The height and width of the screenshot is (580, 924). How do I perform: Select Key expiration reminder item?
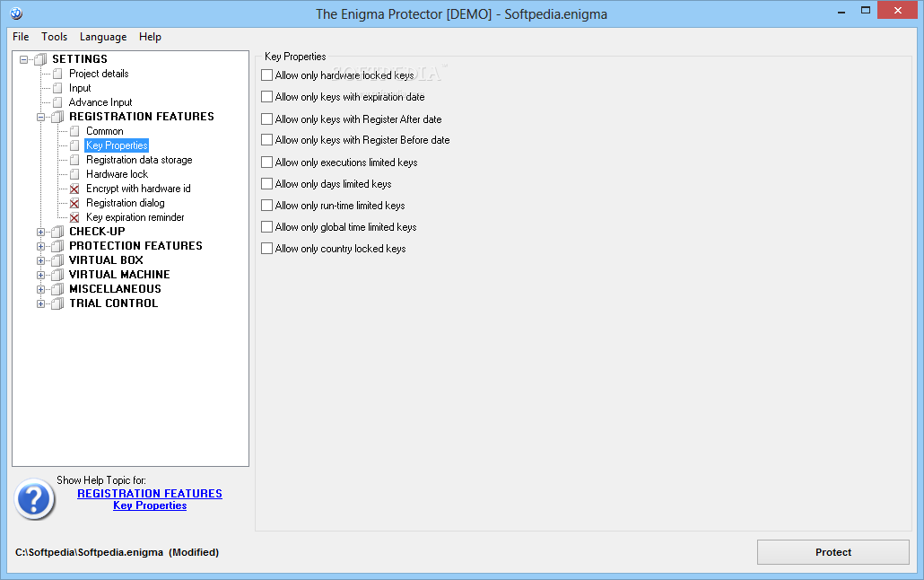coord(135,217)
